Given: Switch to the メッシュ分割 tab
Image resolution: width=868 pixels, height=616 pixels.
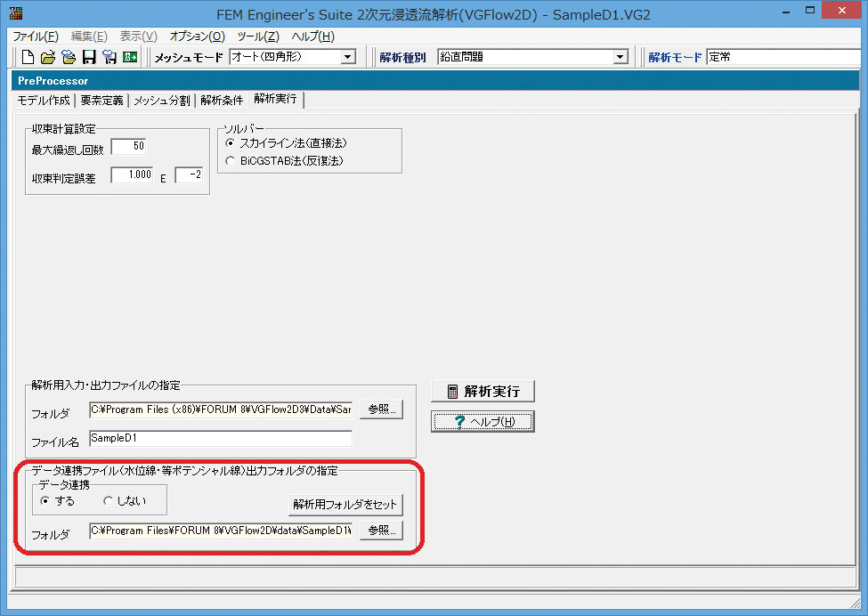Looking at the screenshot, I should (x=162, y=101).
